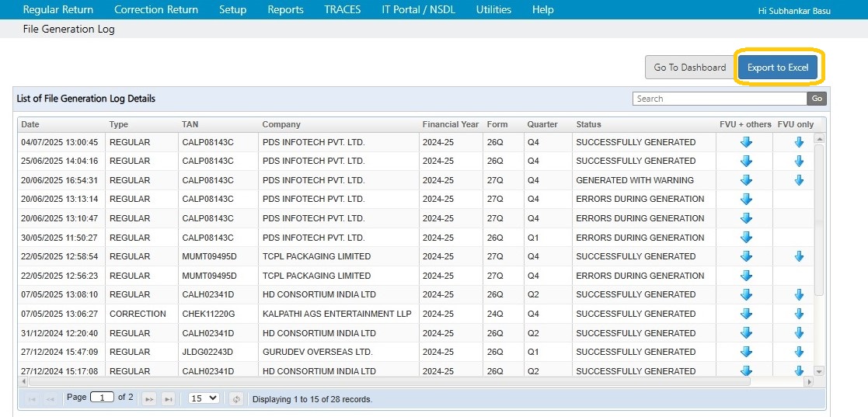The width and height of the screenshot is (868, 417).
Task: Go to next page of log records
Action: (x=148, y=398)
